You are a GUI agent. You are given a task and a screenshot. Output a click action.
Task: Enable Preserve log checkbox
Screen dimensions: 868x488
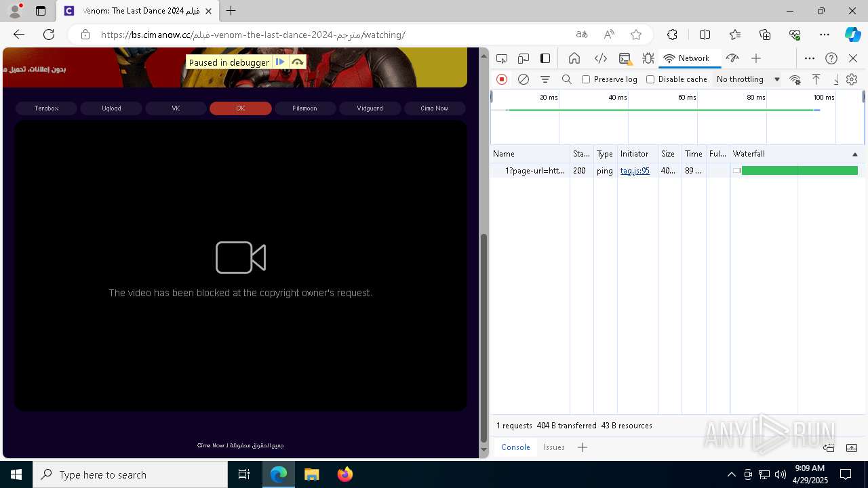pos(586,79)
